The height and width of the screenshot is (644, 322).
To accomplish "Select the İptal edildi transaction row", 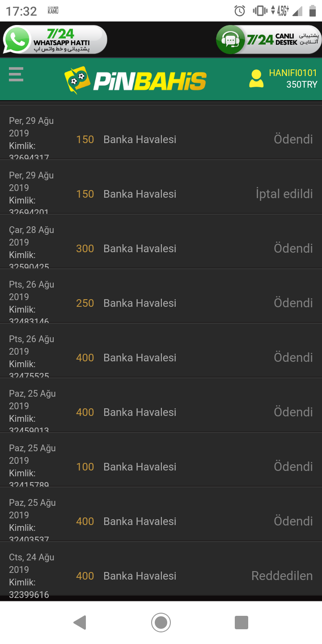I will 161,187.
